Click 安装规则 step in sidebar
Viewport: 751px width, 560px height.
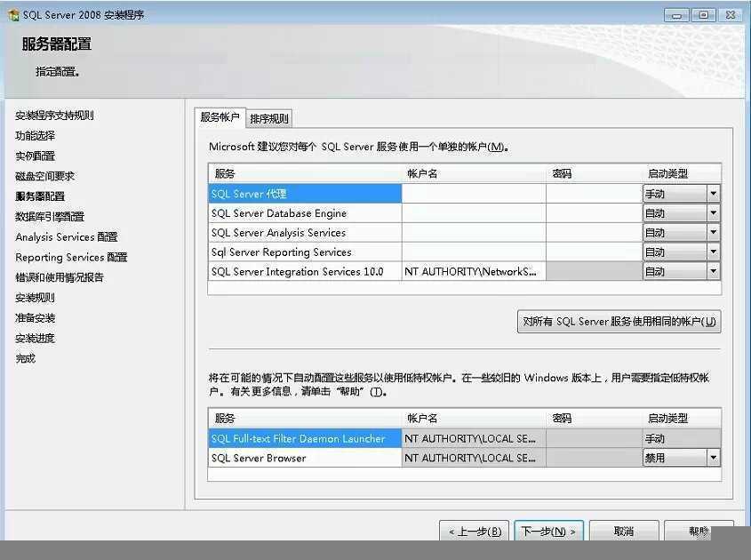coord(35,298)
